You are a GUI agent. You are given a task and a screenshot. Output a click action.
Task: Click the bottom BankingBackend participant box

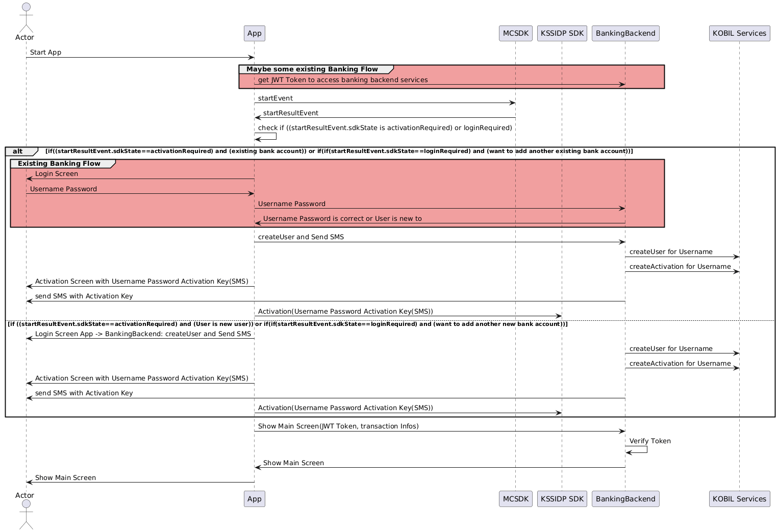(x=625, y=499)
